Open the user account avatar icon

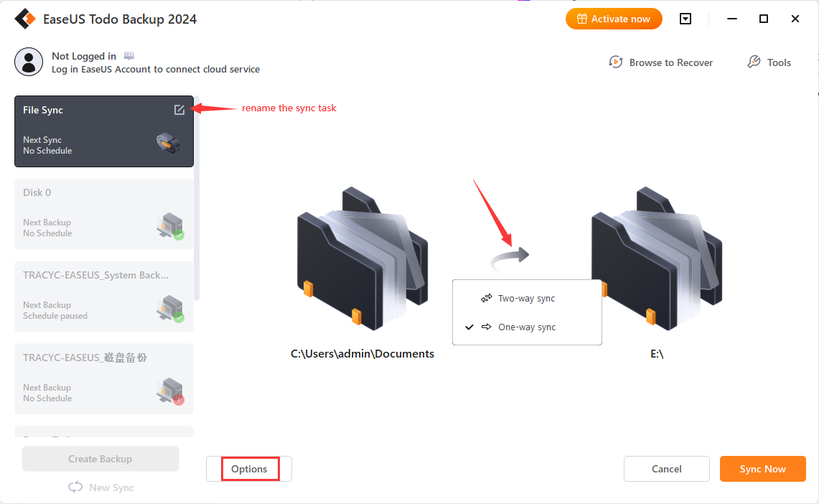point(29,62)
